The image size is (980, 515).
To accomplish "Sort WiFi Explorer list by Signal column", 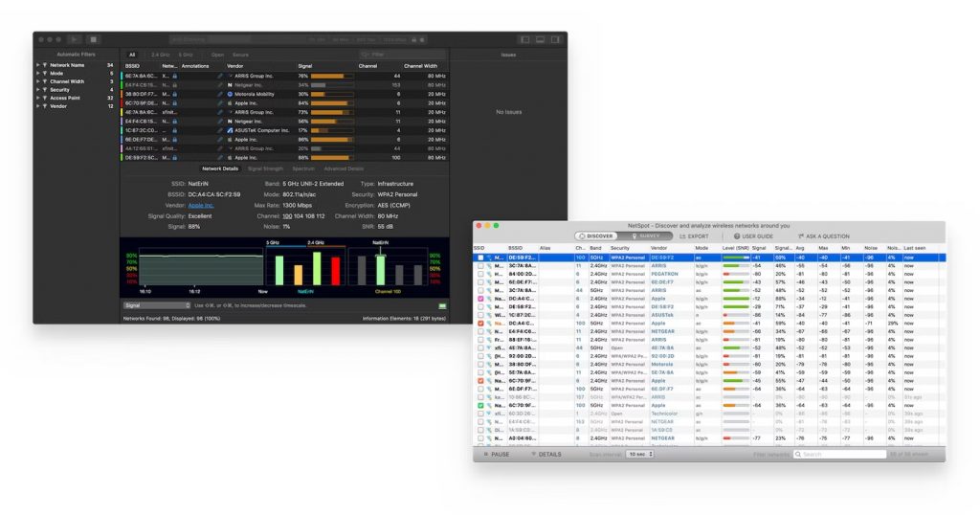I will click(x=305, y=66).
